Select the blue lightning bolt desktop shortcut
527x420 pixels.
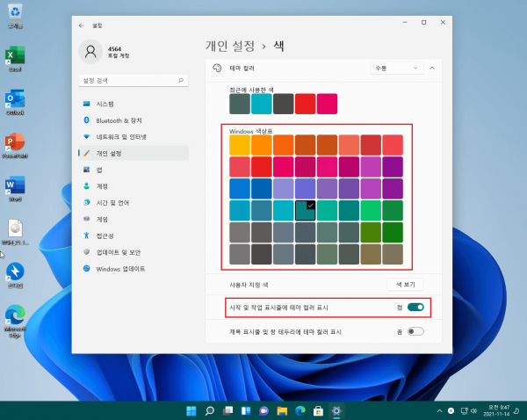coord(15,275)
